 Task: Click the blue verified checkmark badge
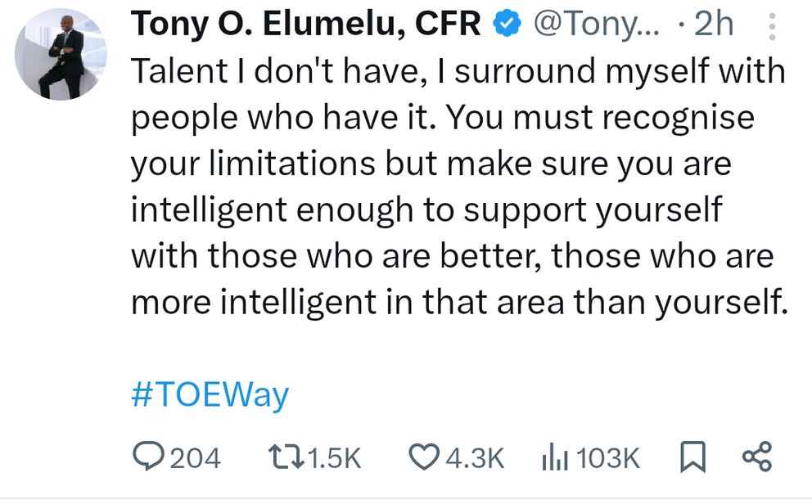coord(508,25)
